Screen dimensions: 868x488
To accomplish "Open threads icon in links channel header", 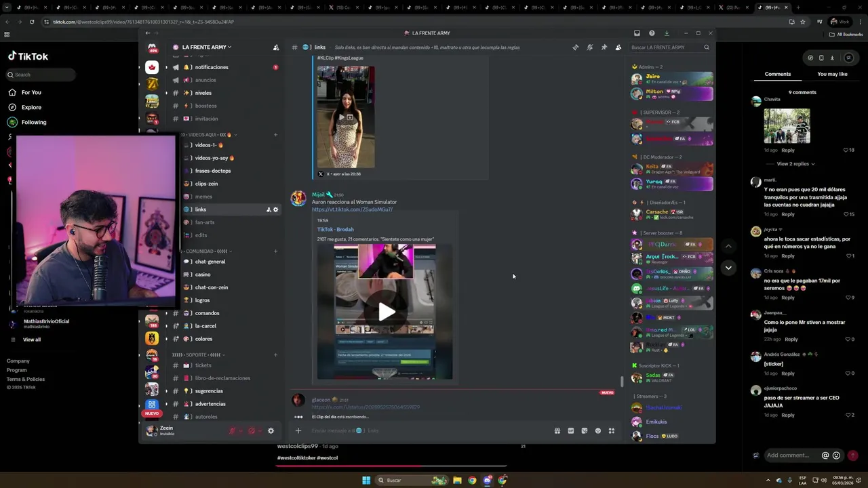I will click(x=575, y=47).
